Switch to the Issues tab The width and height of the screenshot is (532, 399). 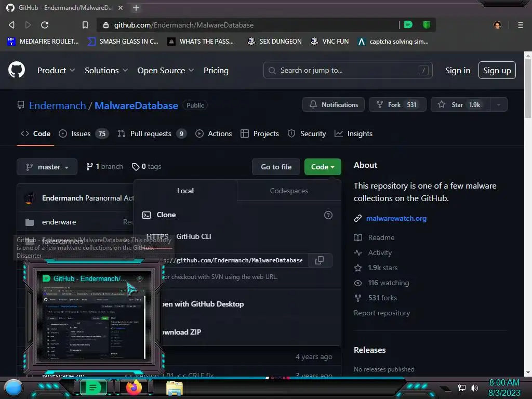click(84, 134)
